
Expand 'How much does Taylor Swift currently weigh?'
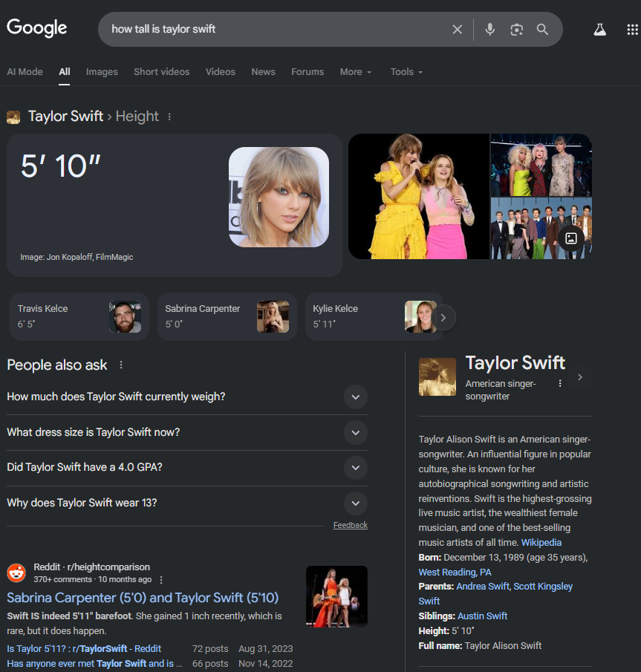[x=187, y=397]
